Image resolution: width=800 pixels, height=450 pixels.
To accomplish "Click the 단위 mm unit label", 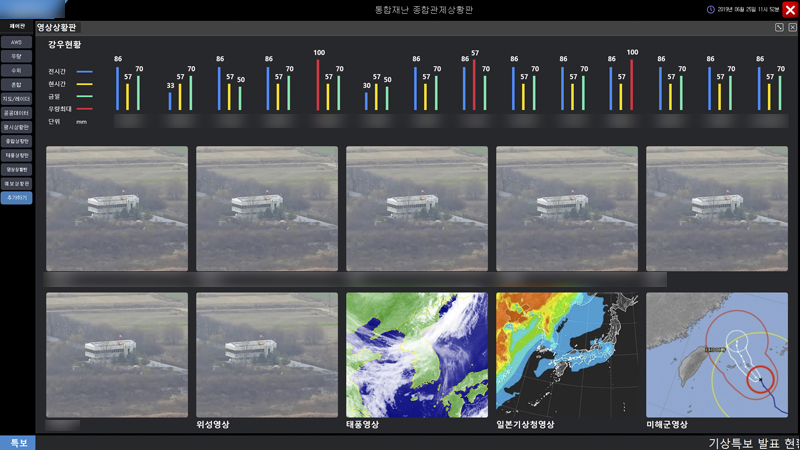I will click(x=67, y=122).
